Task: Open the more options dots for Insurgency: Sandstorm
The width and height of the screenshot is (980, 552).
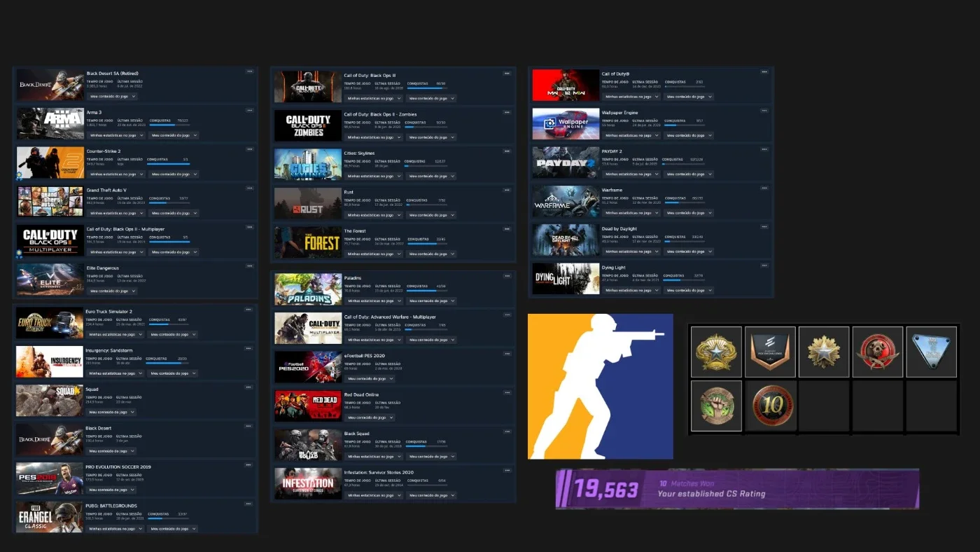Action: click(248, 348)
